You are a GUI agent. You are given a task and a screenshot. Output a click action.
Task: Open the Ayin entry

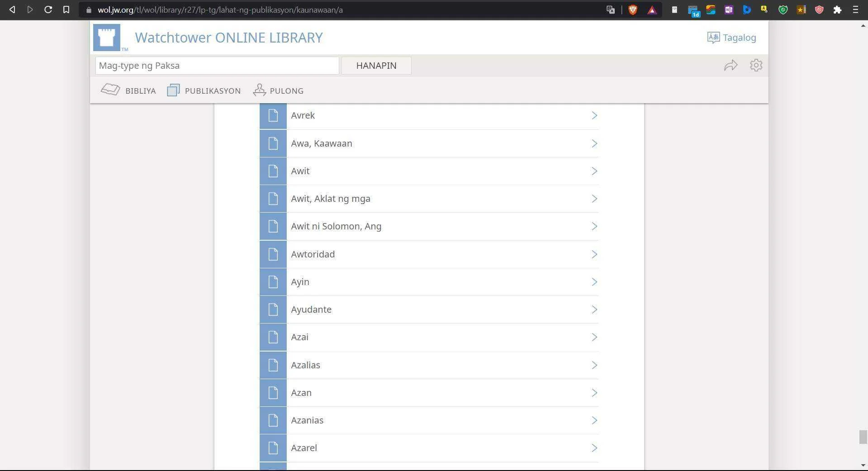pos(429,282)
